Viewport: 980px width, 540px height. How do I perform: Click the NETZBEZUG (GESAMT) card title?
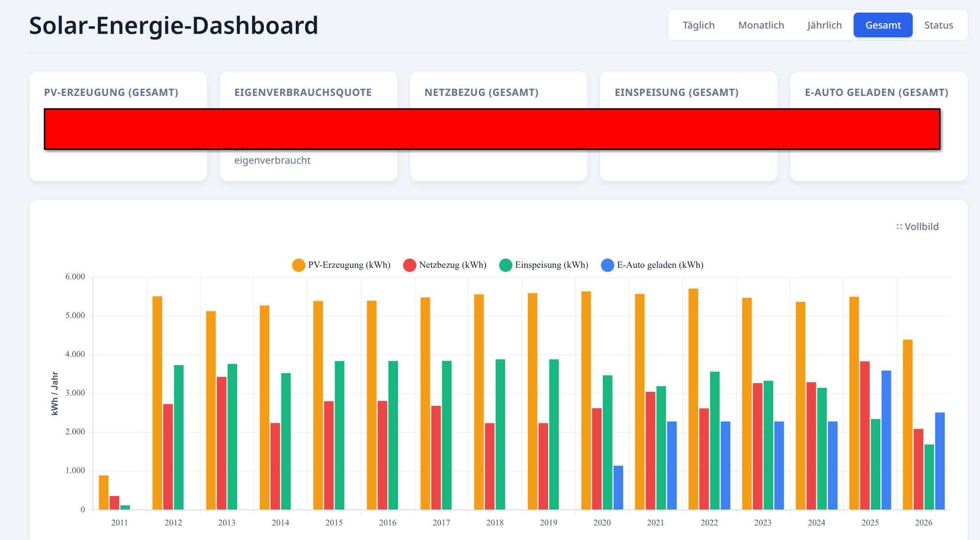[481, 93]
